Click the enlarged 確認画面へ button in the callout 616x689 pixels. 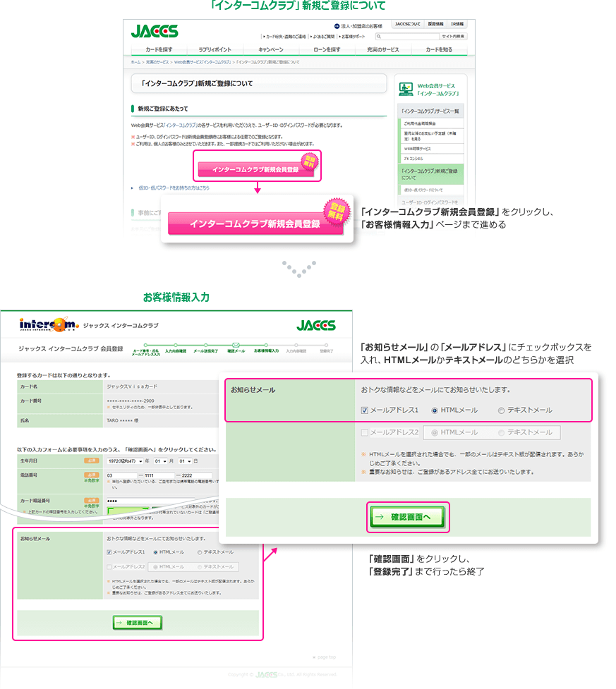tap(407, 517)
